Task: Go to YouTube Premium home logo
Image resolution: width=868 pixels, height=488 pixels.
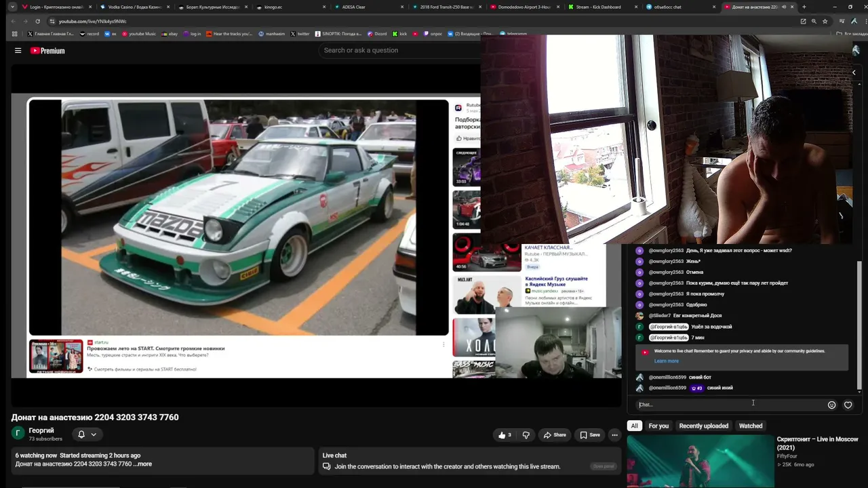Action: pyautogui.click(x=47, y=51)
